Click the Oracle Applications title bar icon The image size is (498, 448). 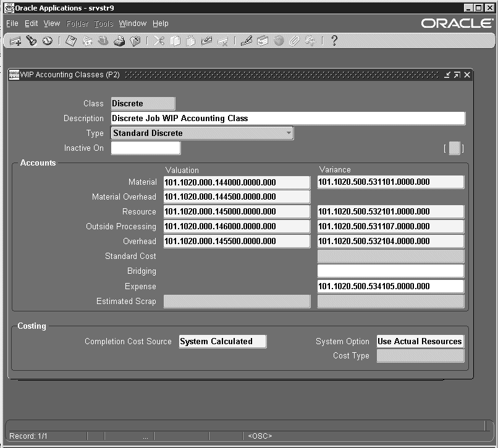click(9, 8)
